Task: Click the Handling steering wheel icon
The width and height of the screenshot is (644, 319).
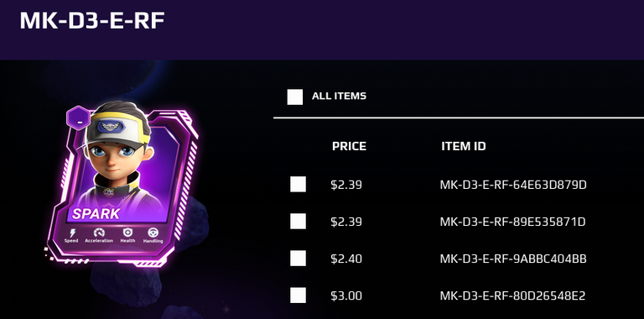Action: 153,233
